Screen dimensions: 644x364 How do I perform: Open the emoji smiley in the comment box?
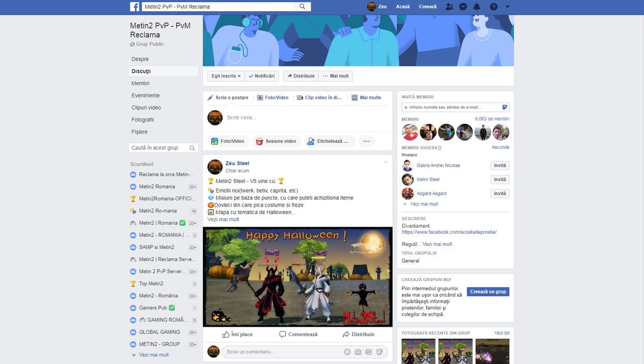pos(347,352)
